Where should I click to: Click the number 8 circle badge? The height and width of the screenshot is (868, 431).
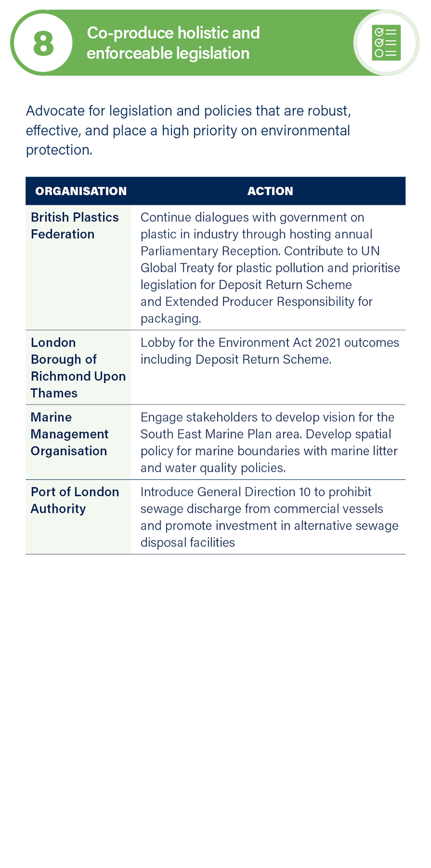[x=43, y=43]
